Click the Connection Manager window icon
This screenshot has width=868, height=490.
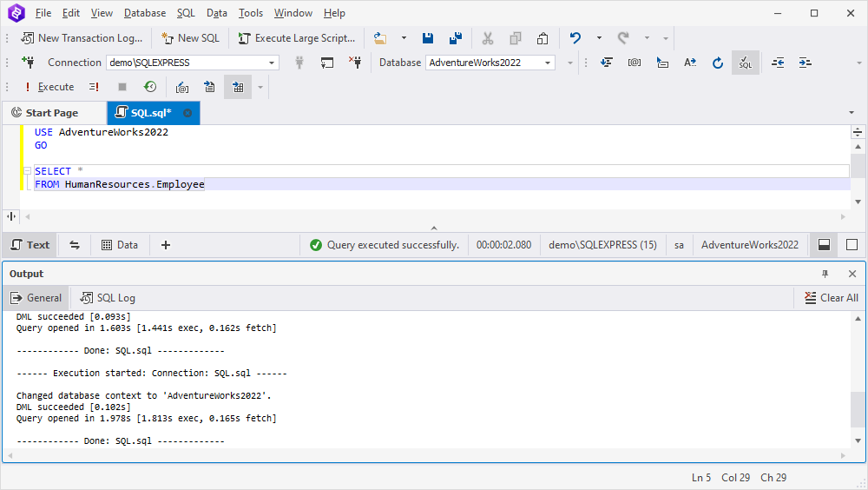coord(327,63)
